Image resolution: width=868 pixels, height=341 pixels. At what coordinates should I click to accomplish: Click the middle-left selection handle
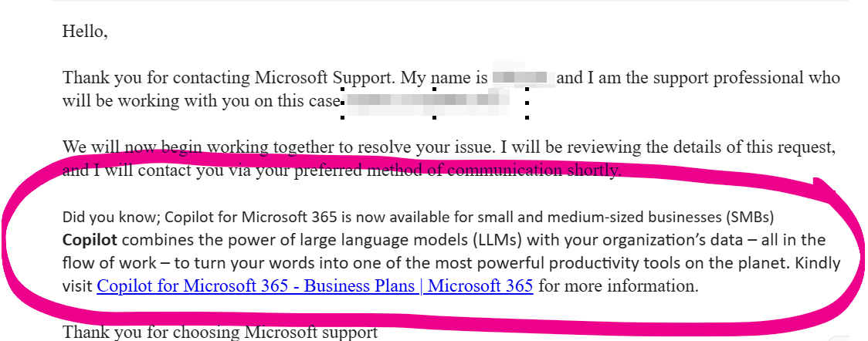tap(342, 103)
